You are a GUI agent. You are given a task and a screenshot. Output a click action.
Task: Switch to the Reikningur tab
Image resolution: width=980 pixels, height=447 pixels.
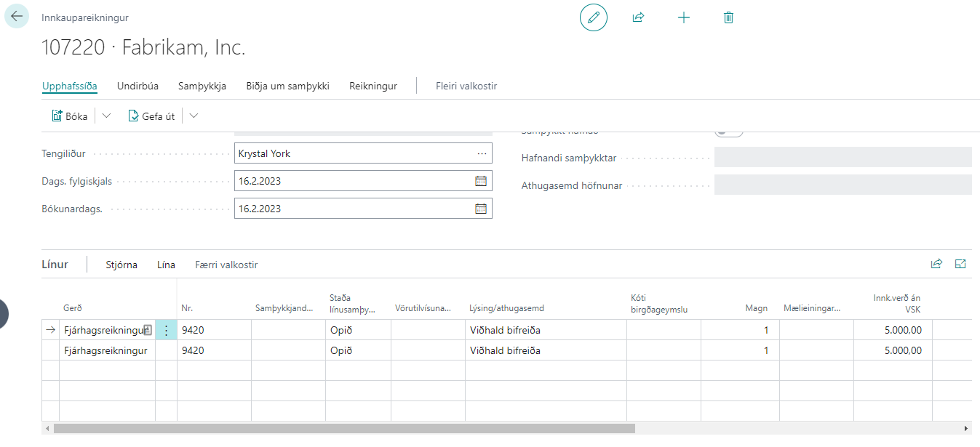click(373, 86)
